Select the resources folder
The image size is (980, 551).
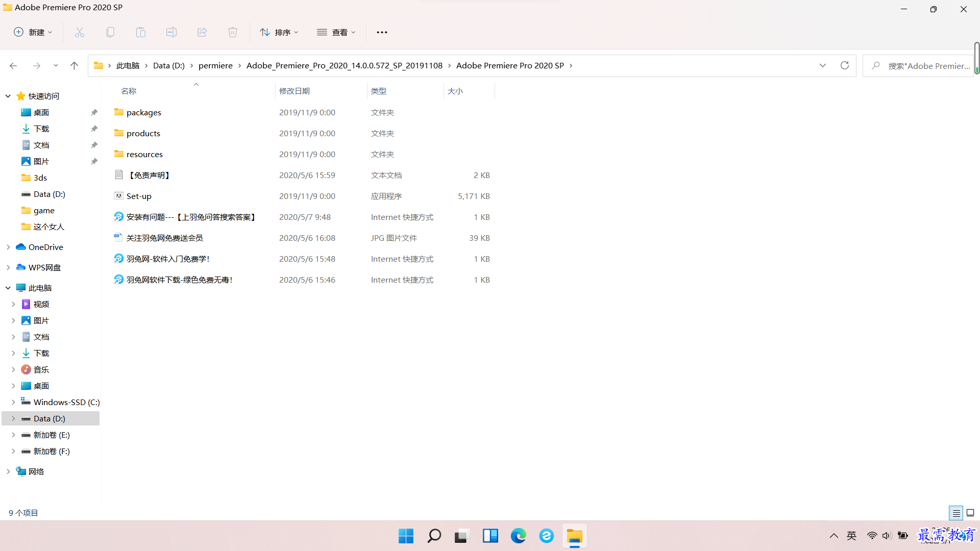click(x=144, y=154)
